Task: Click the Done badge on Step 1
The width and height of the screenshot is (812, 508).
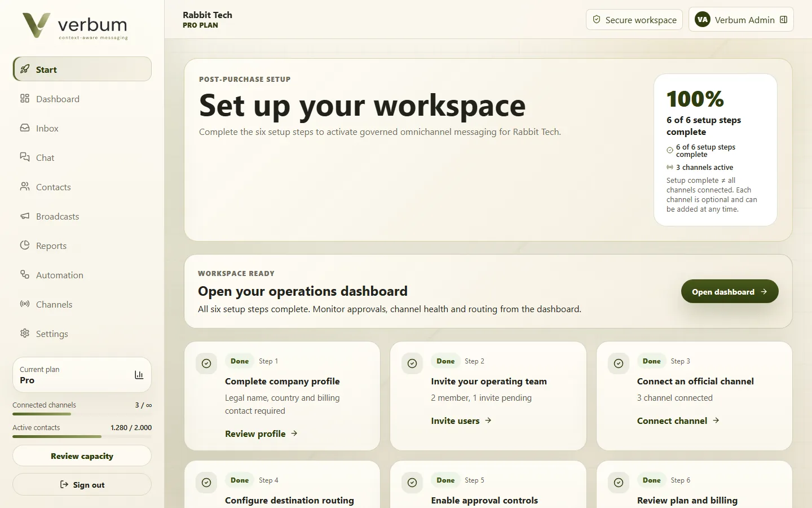Action: [x=240, y=361]
